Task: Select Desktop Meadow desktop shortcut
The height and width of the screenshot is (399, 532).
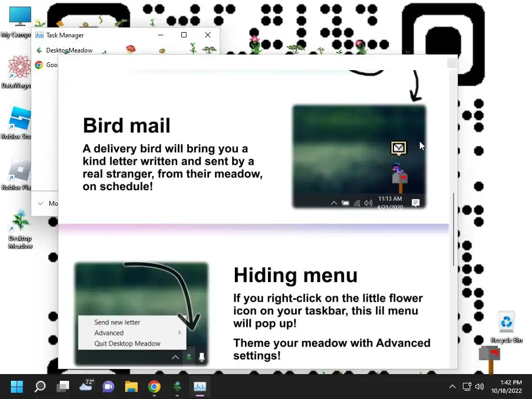Action: point(20,229)
